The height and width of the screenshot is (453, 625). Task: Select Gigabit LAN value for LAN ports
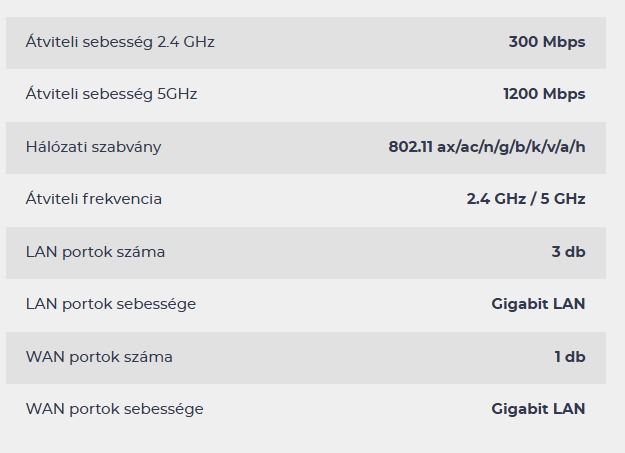(x=538, y=304)
